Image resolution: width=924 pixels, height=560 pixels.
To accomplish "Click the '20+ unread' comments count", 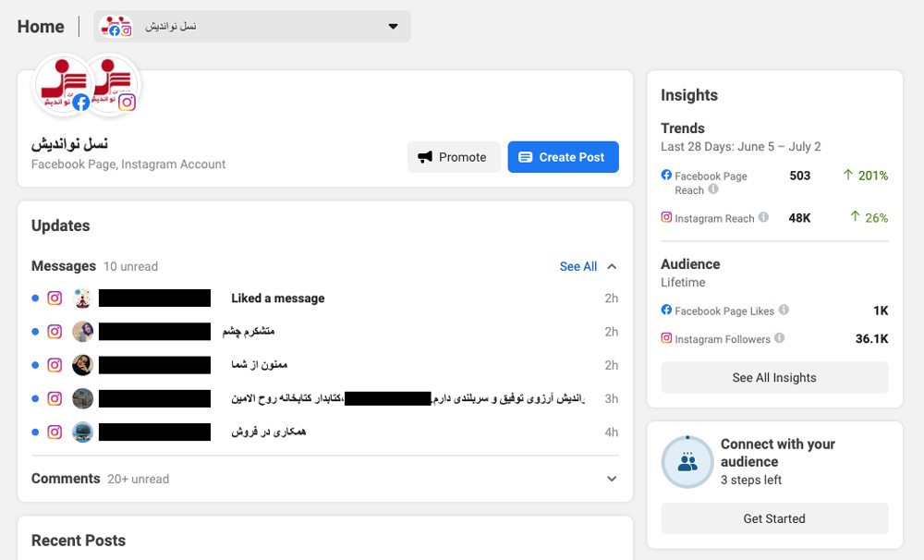I will click(138, 480).
